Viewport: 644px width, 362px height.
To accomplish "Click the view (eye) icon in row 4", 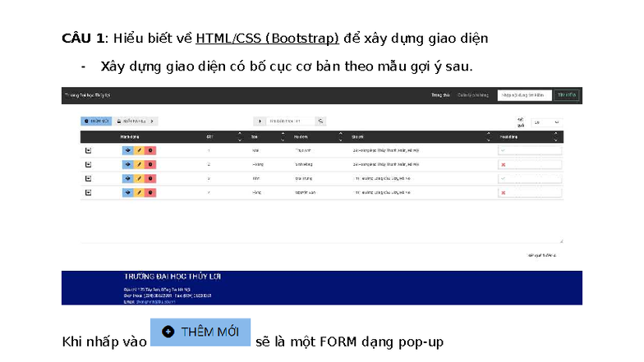I will pyautogui.click(x=128, y=192).
